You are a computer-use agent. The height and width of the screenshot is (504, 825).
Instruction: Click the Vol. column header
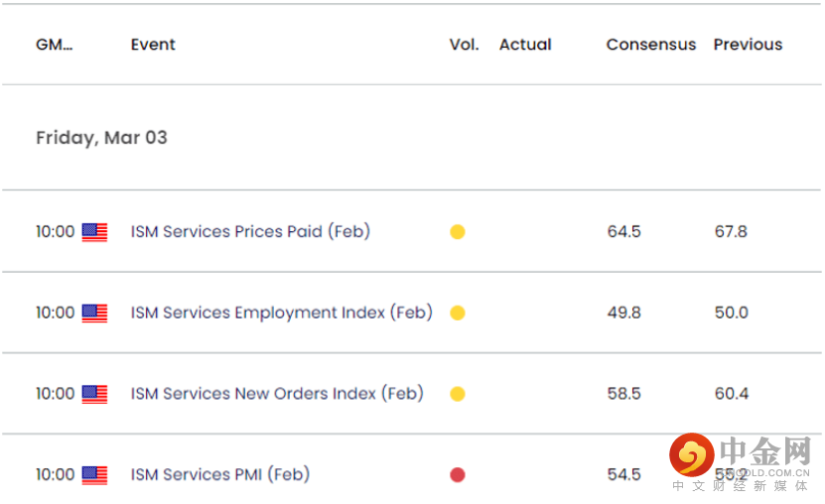(x=464, y=45)
